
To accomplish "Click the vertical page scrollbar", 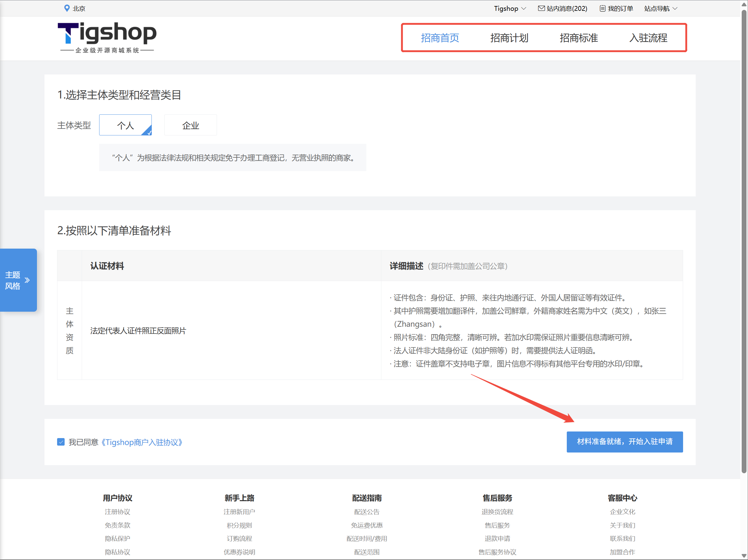I will pyautogui.click(x=743, y=237).
